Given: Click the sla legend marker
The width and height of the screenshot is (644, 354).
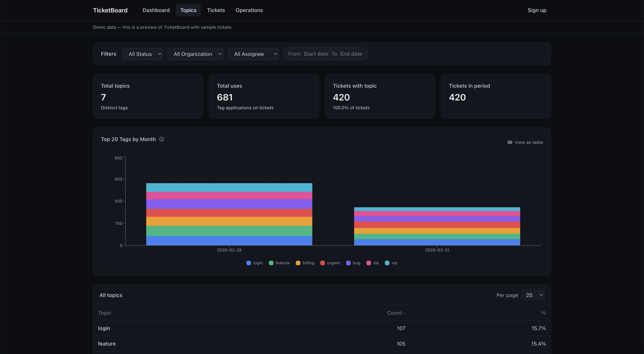Looking at the screenshot, I should [369, 263].
